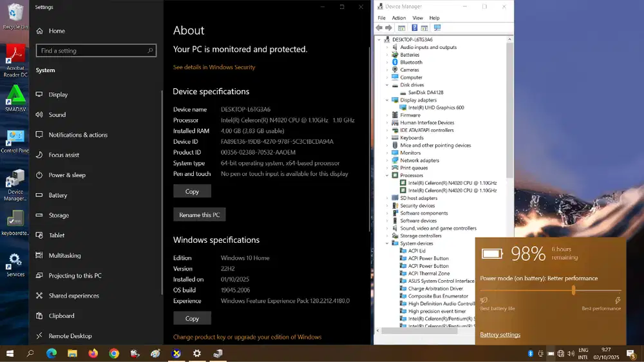Open Google Chrome from the taskbar

[x=114, y=354]
